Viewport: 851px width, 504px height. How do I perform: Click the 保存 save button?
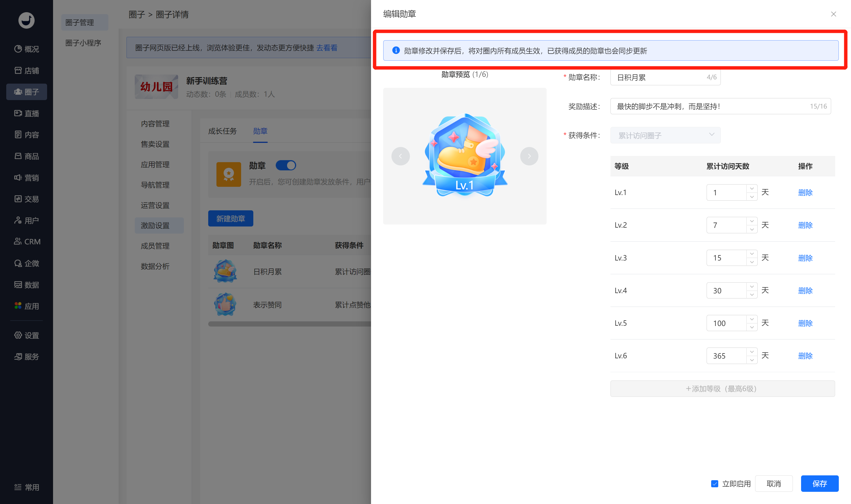point(820,484)
